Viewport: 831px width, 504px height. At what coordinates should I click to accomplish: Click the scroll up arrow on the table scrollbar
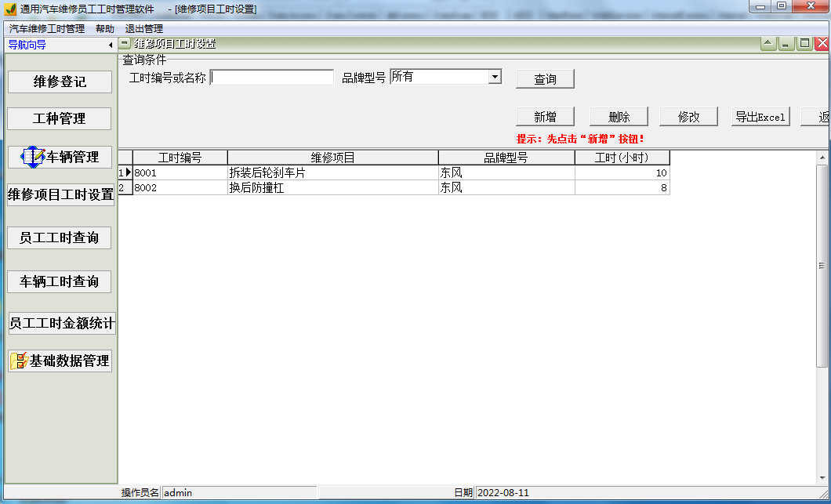(x=822, y=158)
